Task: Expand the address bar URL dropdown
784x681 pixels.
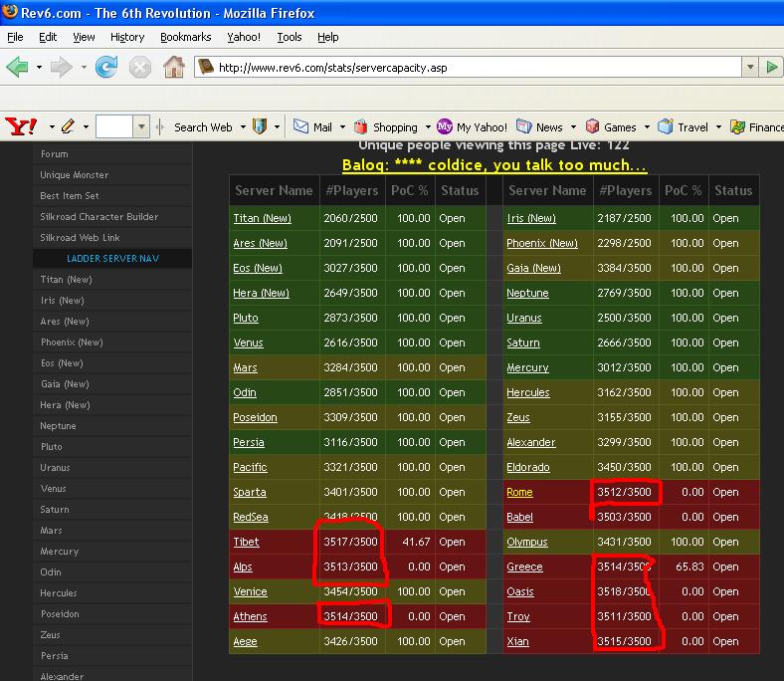Action: coord(749,68)
